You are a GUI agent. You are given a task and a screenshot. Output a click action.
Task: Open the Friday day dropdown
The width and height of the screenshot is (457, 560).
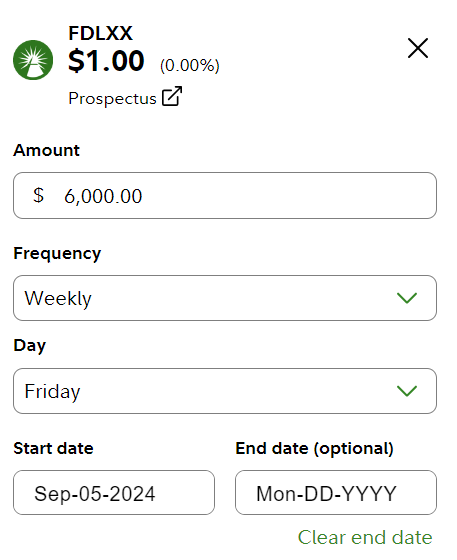click(225, 391)
